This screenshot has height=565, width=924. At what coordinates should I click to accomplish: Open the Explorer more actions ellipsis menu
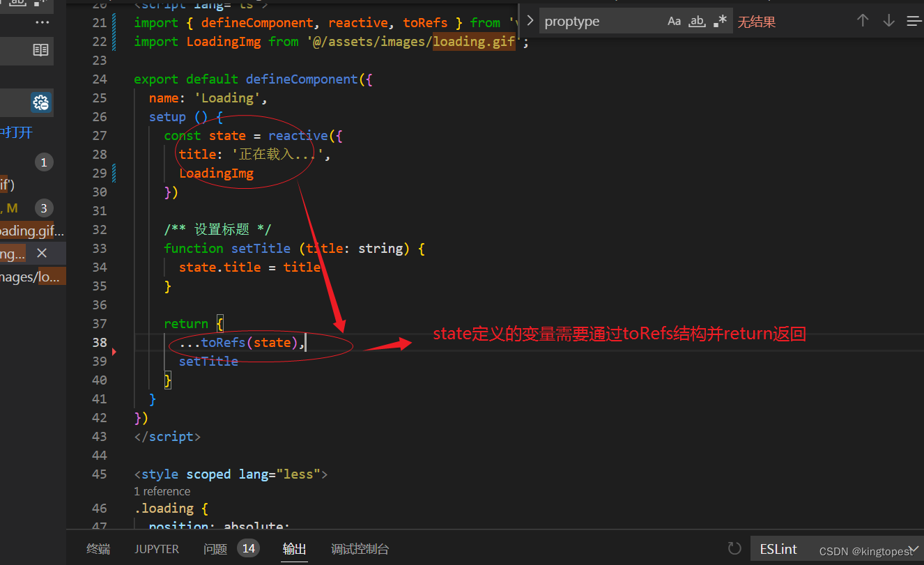[x=42, y=22]
